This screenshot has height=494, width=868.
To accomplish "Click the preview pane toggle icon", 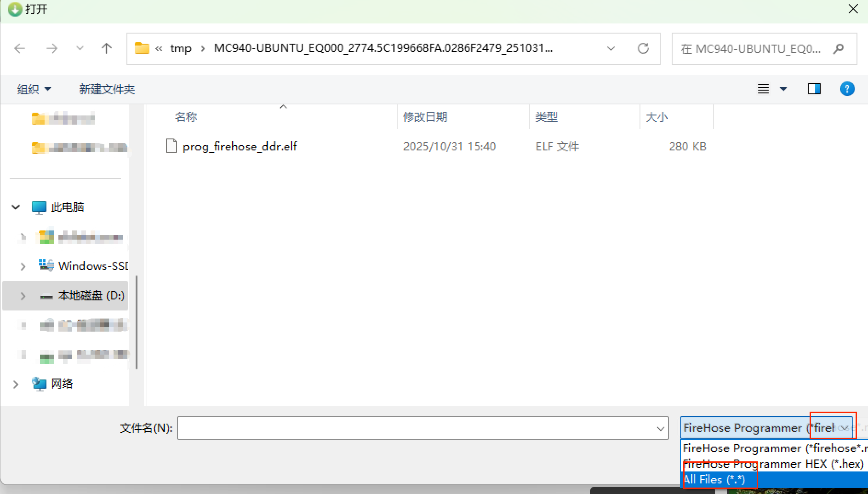I will [x=814, y=89].
